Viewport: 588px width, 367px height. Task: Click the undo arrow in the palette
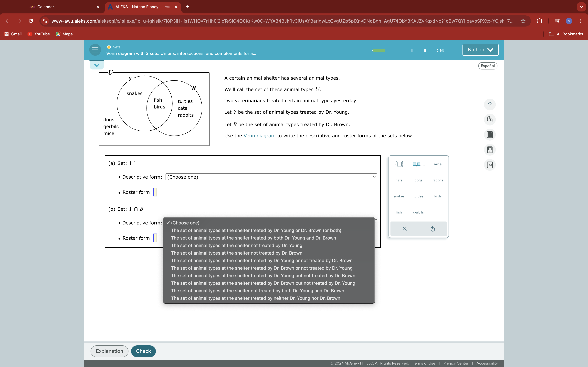tap(432, 229)
